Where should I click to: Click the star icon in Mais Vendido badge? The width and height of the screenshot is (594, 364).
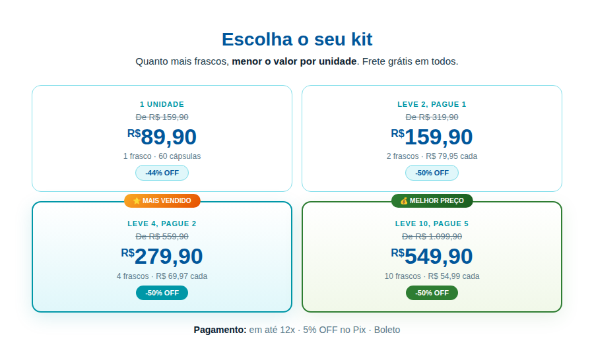[137, 201]
